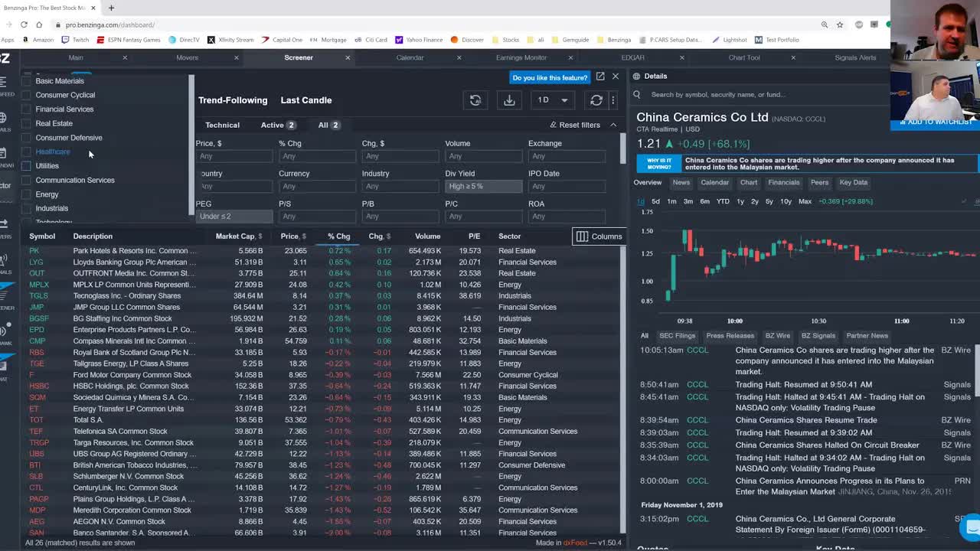
Task: Open the Exchange filter dropdown
Action: [567, 156]
